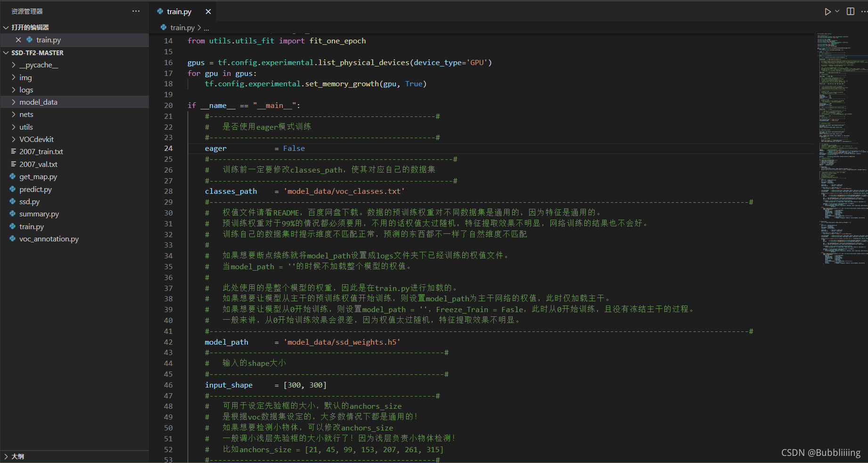
Task: Click the fit_one_epoch import name
Action: [x=337, y=41]
